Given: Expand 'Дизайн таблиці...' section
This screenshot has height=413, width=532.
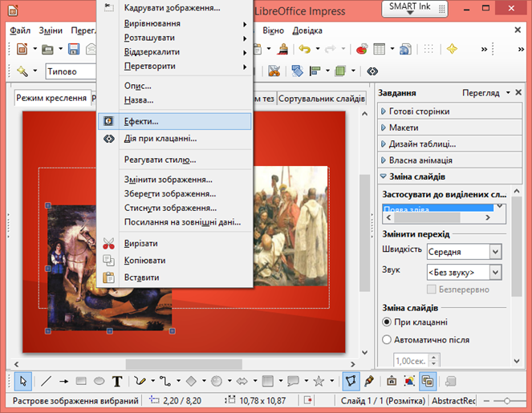Looking at the screenshot, I should (449, 144).
